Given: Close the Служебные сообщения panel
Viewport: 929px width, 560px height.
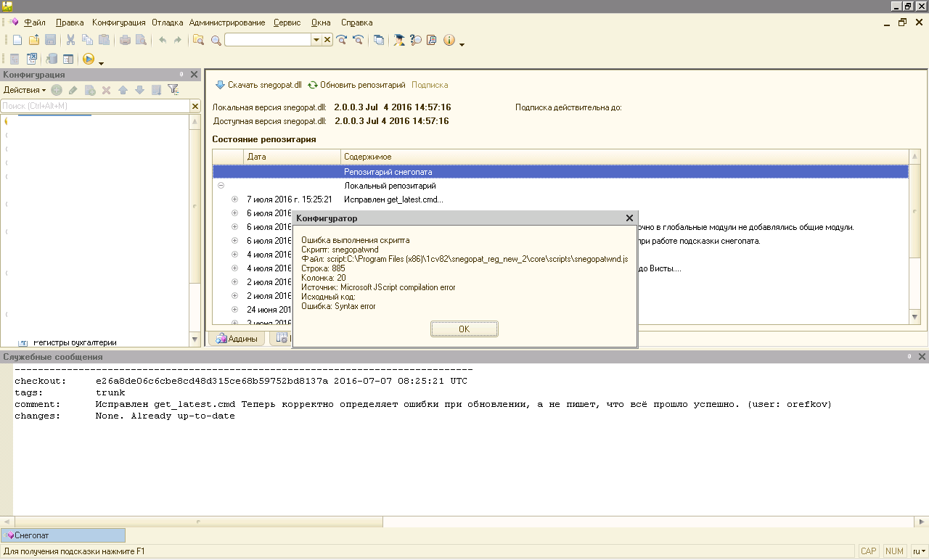Looking at the screenshot, I should click(922, 357).
